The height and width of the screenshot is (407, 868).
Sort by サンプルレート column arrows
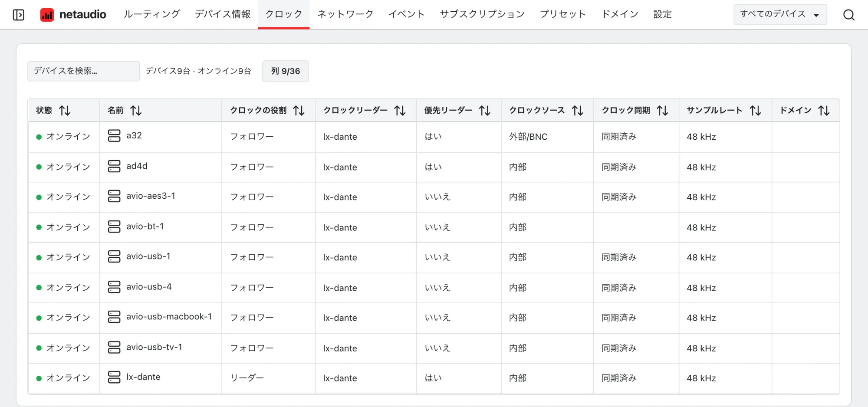pos(755,111)
